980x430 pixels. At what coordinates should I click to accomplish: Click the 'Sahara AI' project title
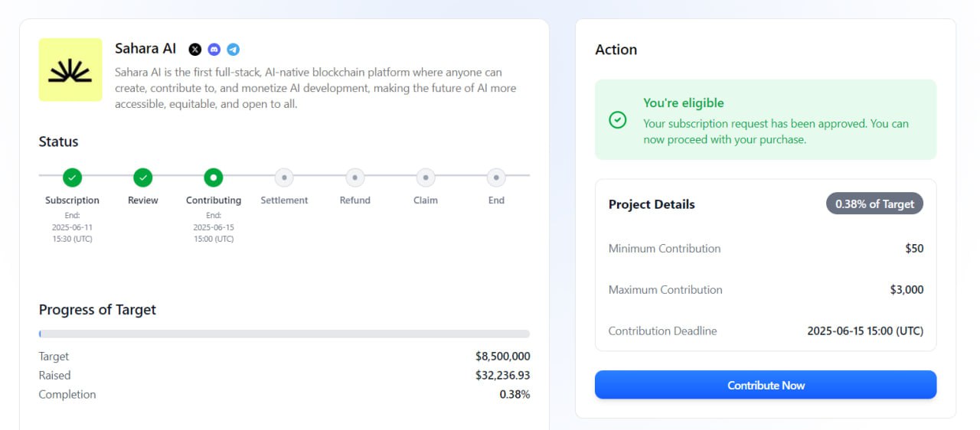[x=145, y=48]
